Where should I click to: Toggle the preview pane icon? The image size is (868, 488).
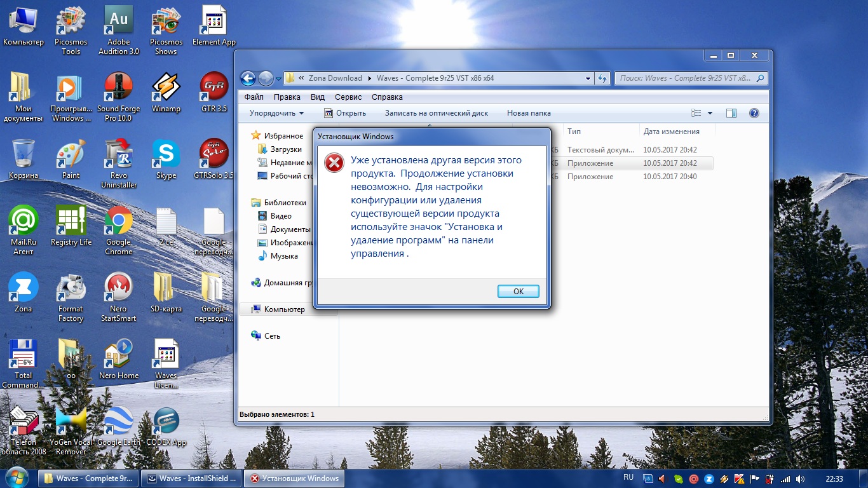tap(731, 113)
